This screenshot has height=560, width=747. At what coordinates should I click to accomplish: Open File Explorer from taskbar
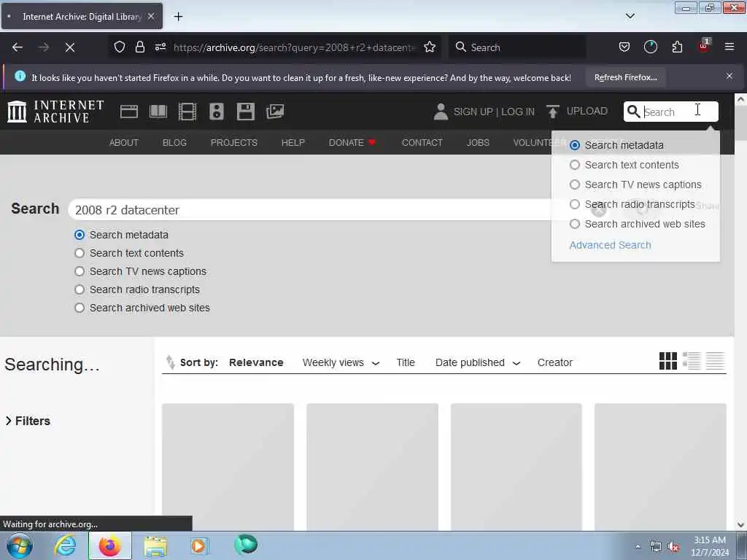point(155,545)
